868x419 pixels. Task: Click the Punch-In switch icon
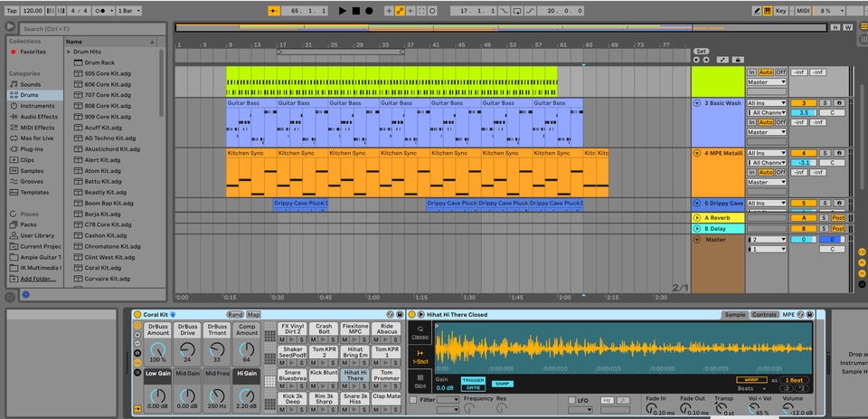(504, 11)
